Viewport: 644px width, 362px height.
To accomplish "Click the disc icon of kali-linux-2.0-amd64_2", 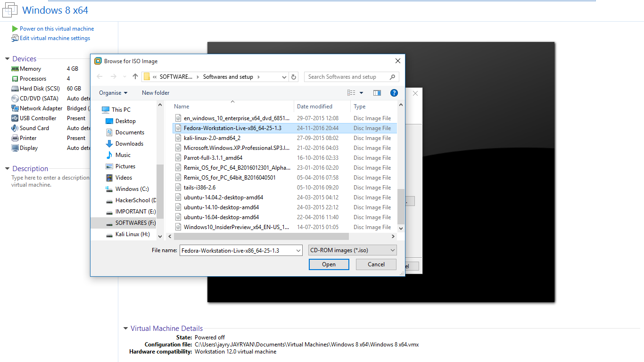I will (x=178, y=138).
